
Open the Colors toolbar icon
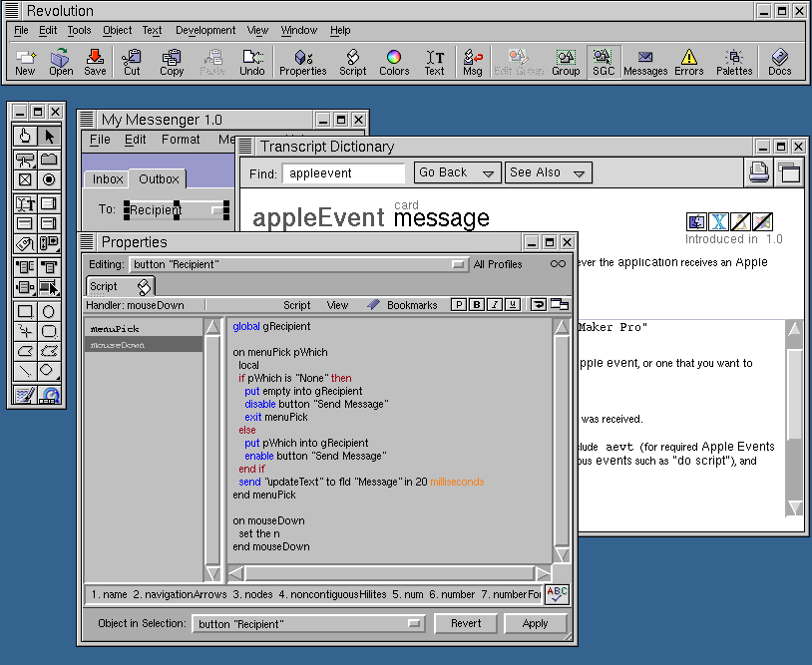pos(394,62)
